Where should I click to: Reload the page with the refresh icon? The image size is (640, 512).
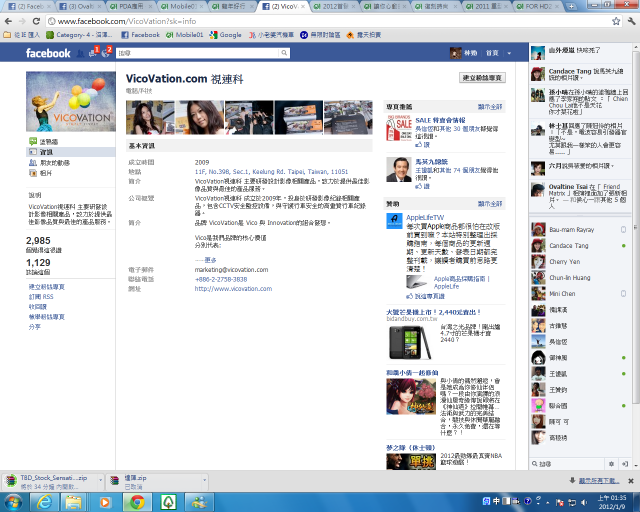click(x=36, y=21)
